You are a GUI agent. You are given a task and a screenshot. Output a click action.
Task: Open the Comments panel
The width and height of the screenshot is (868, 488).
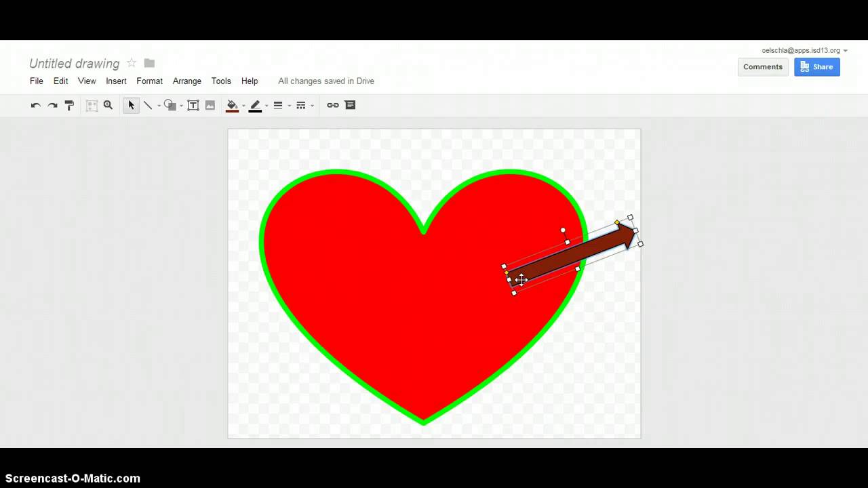pyautogui.click(x=762, y=66)
